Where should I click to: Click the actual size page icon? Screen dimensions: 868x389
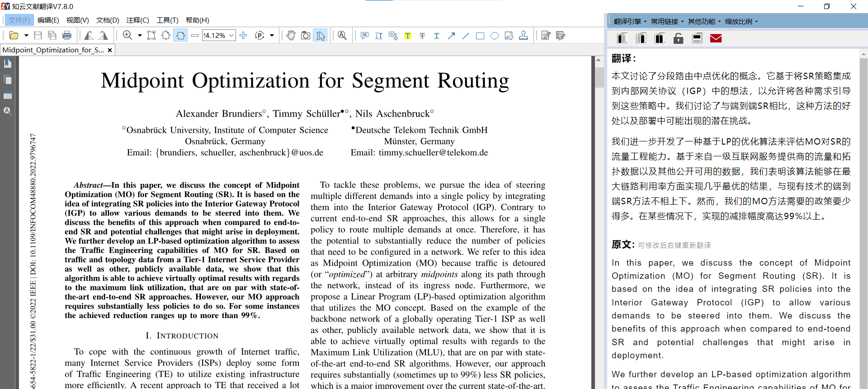(x=151, y=36)
